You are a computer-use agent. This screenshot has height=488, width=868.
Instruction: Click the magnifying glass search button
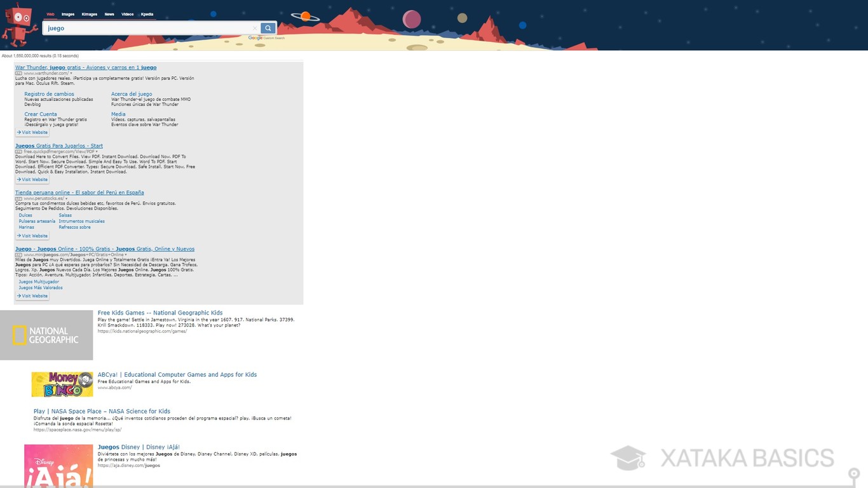tap(268, 28)
